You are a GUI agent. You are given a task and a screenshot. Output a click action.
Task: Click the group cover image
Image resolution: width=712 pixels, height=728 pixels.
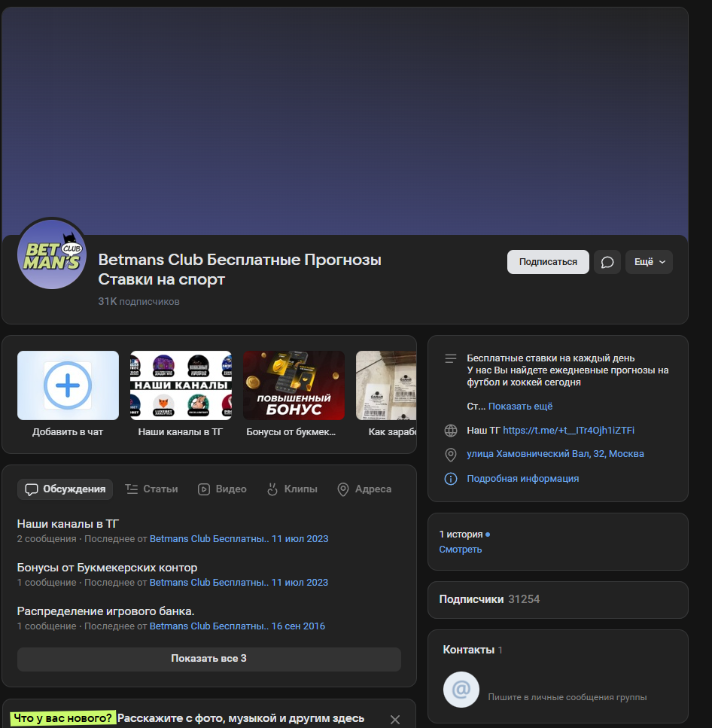click(x=345, y=120)
